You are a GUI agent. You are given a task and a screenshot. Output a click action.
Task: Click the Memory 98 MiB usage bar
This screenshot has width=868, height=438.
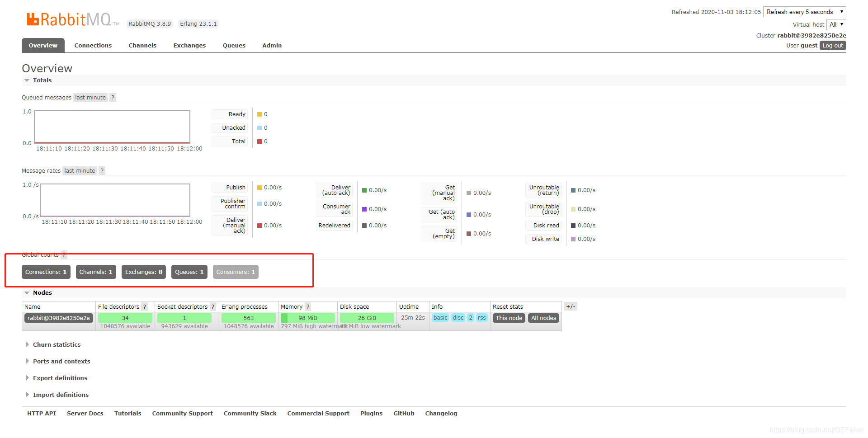coord(308,318)
